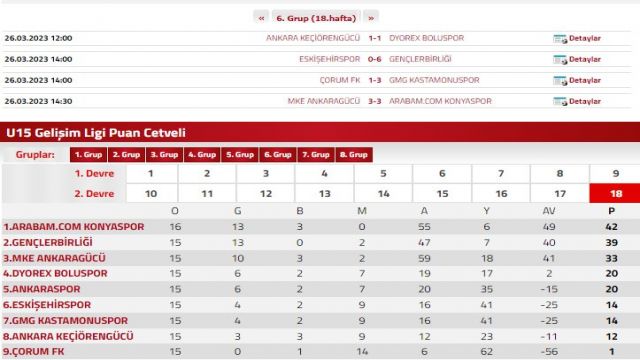Open Detaylar link for Gençlerbirliği match
This screenshot has width=640, height=360.
(585, 59)
